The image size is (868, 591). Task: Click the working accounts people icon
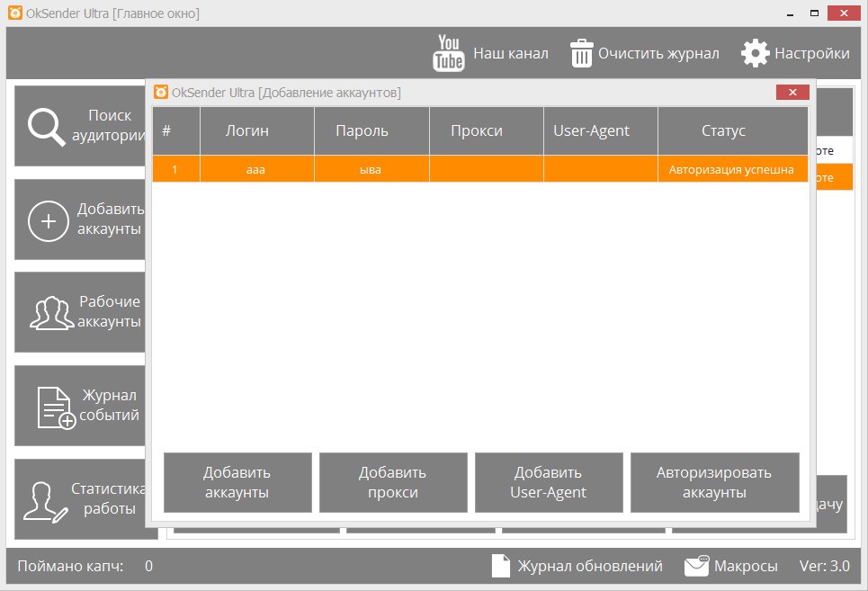51,313
